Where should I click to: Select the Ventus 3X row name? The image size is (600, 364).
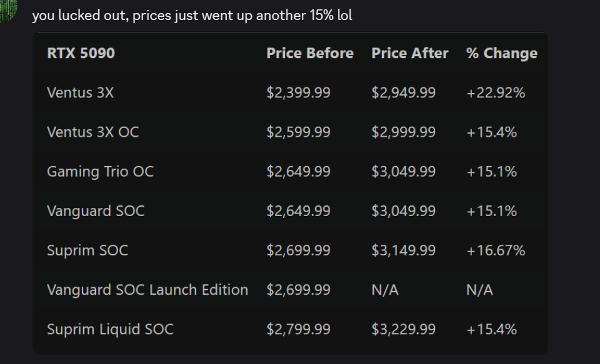coord(80,93)
